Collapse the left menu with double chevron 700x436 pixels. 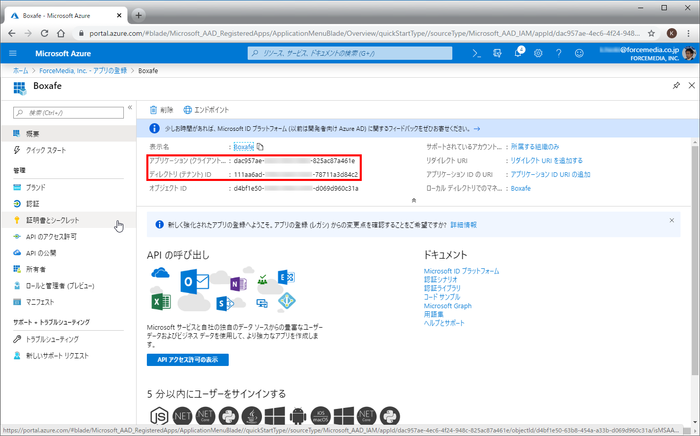[x=130, y=107]
